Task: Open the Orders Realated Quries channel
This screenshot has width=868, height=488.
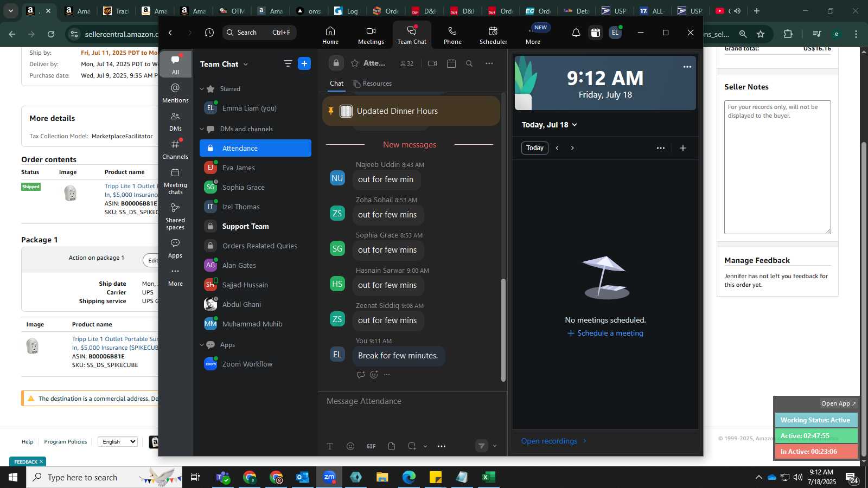Action: [x=256, y=246]
